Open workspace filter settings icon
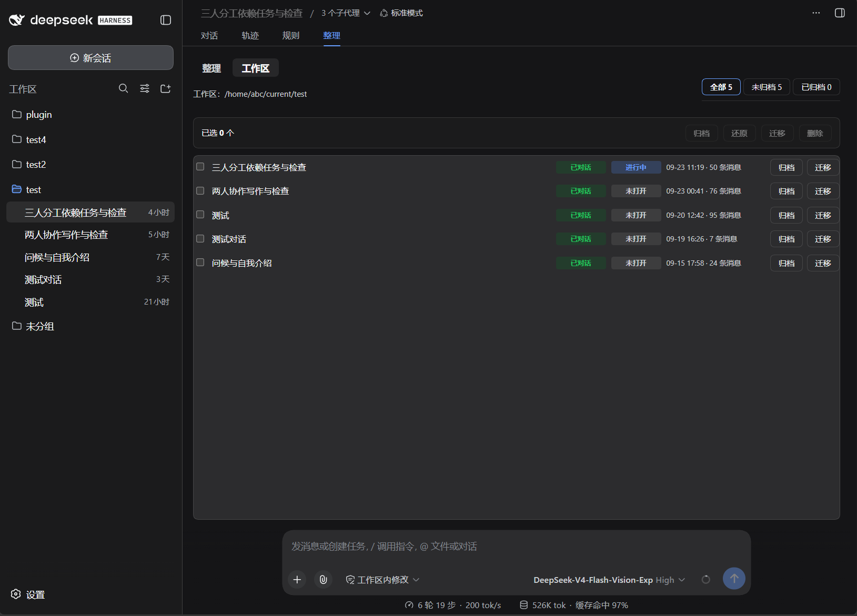This screenshot has height=616, width=857. coord(145,88)
